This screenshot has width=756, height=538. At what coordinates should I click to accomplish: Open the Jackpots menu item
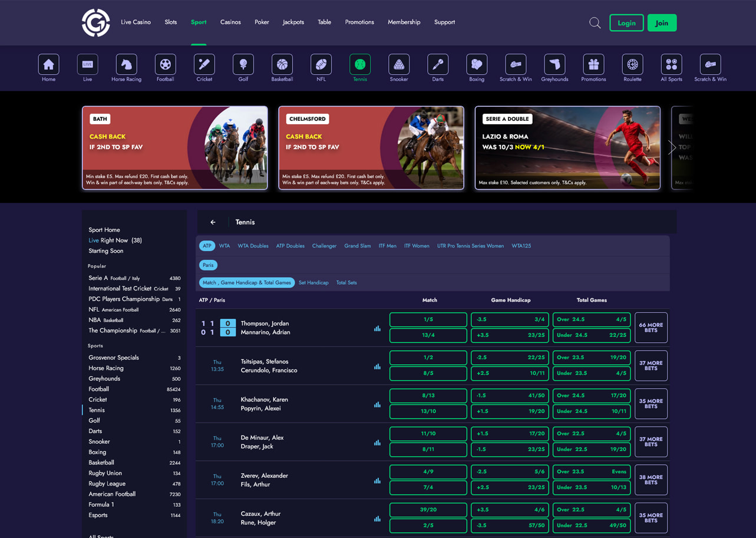click(293, 22)
